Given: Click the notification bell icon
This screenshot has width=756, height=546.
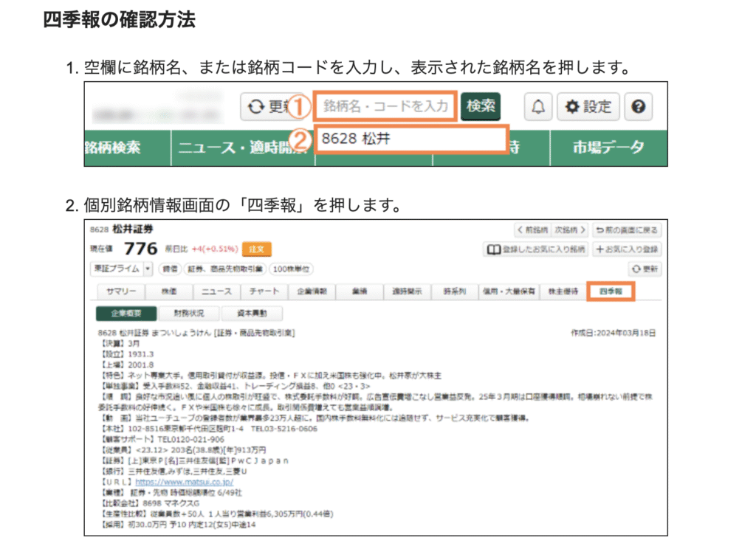Looking at the screenshot, I should 538,106.
